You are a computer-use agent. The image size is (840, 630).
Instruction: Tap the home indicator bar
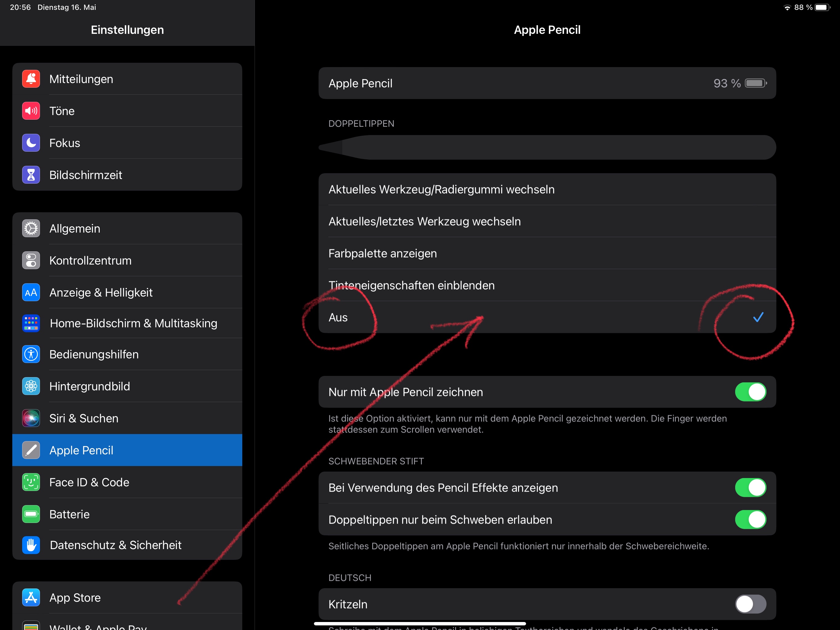tap(420, 624)
